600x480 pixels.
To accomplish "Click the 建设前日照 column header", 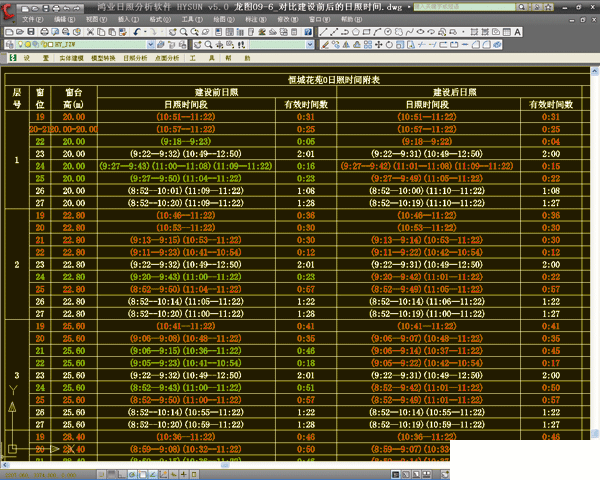I will [217, 92].
